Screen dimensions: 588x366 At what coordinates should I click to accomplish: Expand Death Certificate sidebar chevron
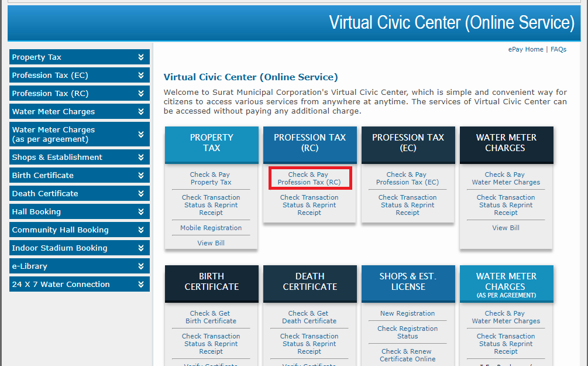pos(141,193)
